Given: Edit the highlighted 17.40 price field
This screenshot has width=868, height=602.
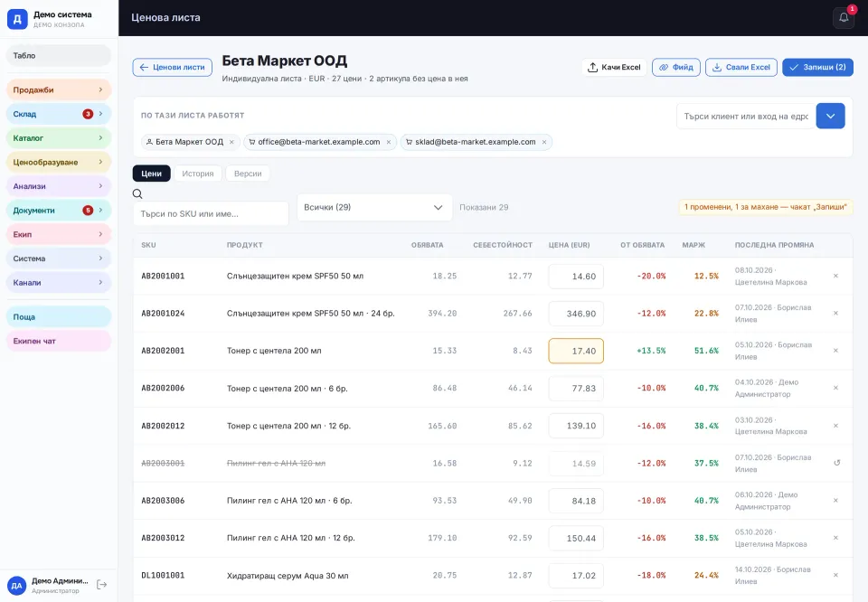Looking at the screenshot, I should (576, 351).
